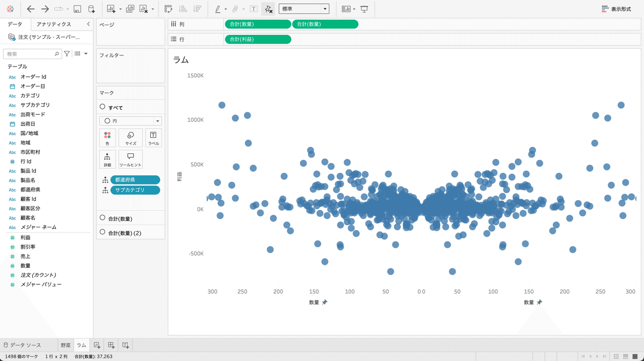Click the undo back arrow
Viewport: 644px width, 361px height.
click(x=31, y=9)
